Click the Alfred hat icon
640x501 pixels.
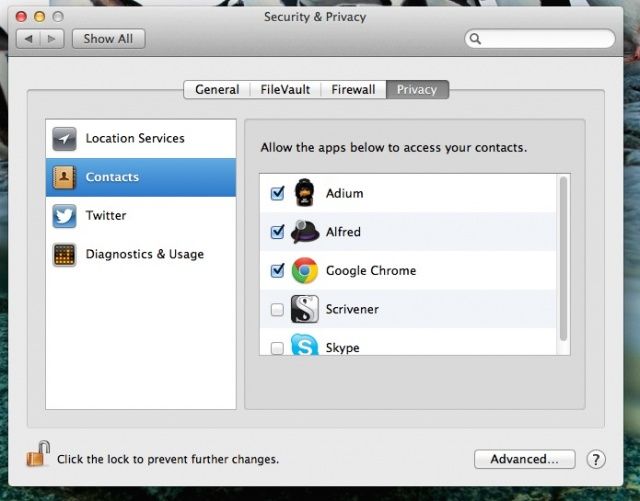(305, 232)
